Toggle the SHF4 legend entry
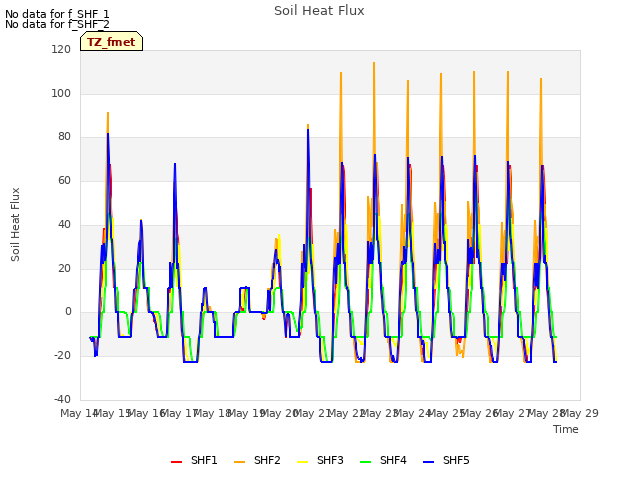640x480 pixels. pyautogui.click(x=383, y=460)
